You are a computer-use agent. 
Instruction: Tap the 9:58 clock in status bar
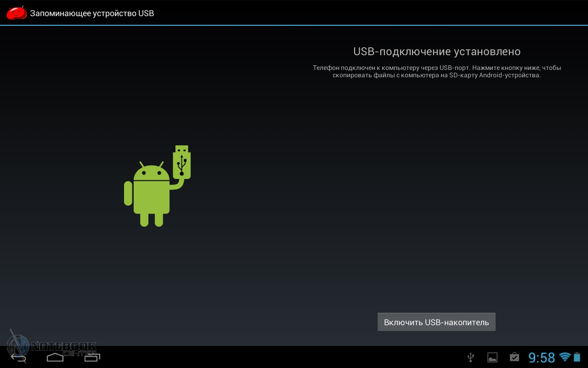click(542, 357)
